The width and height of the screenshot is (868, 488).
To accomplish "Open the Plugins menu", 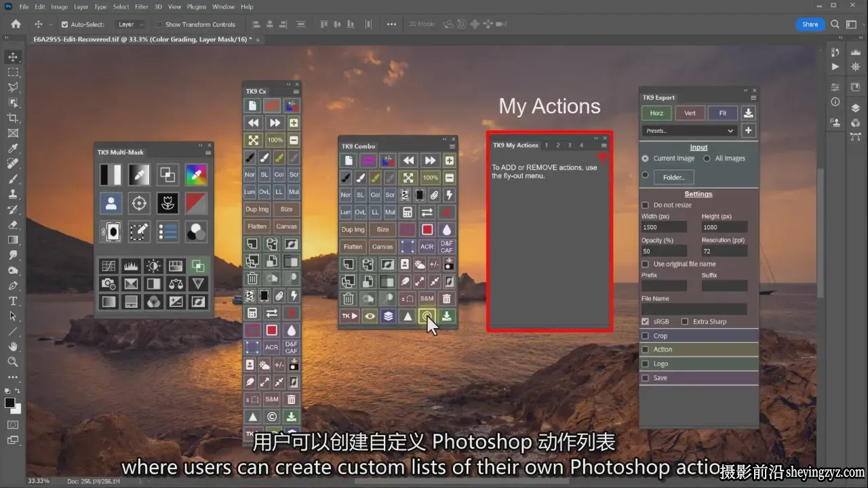I will tap(197, 7).
